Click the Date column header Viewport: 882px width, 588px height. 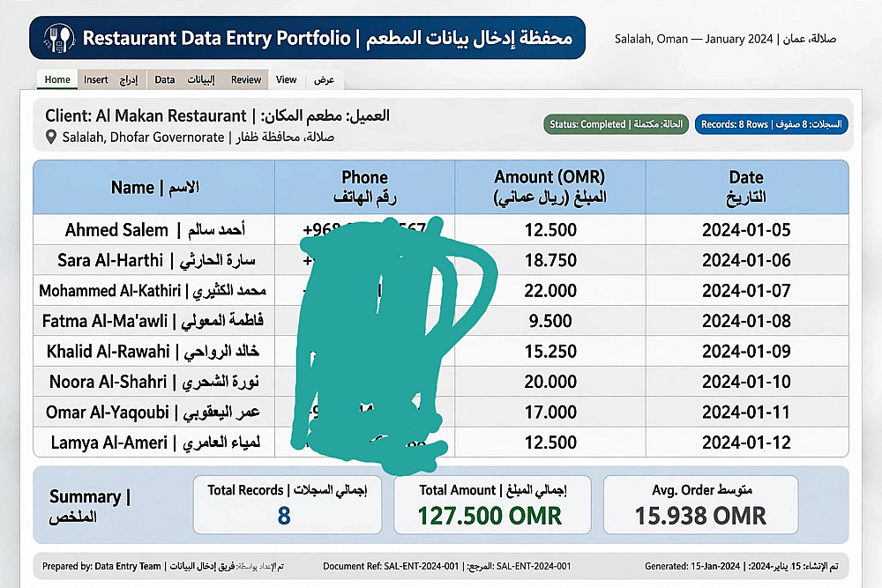tap(747, 187)
